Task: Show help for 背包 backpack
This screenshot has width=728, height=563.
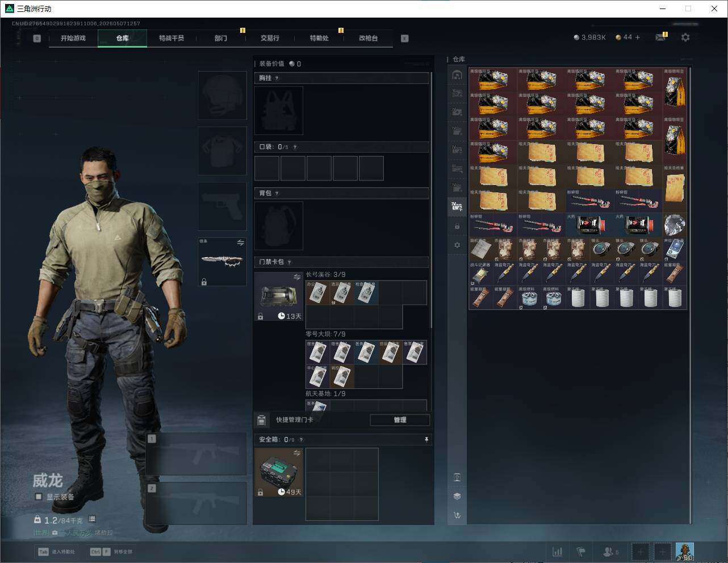Action: [277, 194]
